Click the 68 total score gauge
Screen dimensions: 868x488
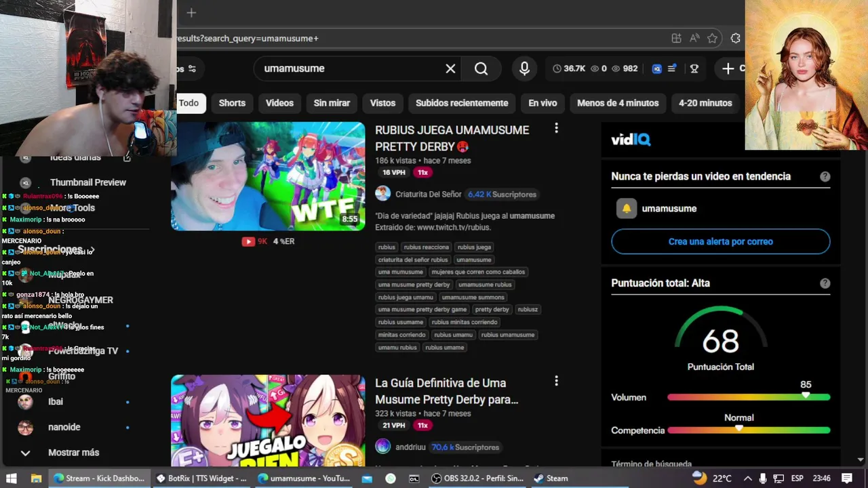tap(720, 340)
